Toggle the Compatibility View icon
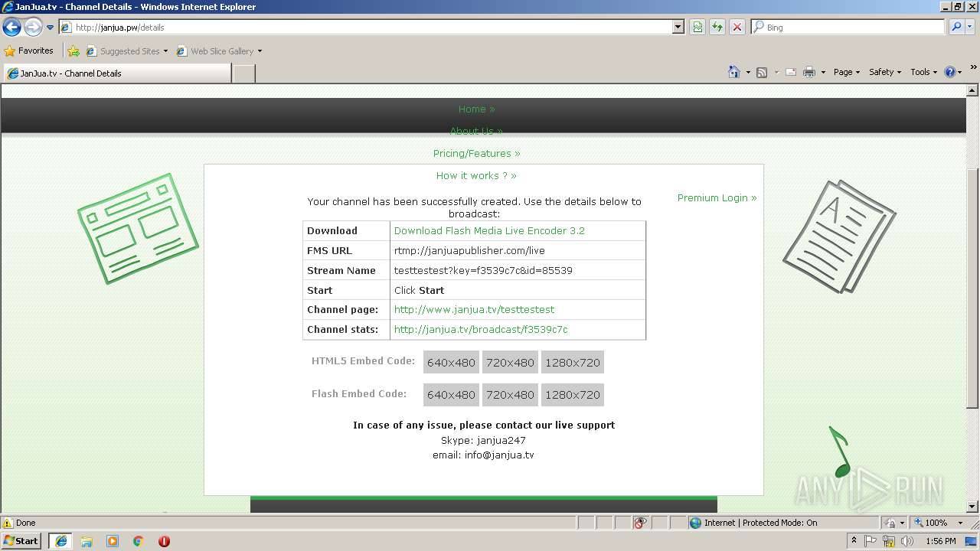This screenshot has width=980, height=551. (x=697, y=27)
